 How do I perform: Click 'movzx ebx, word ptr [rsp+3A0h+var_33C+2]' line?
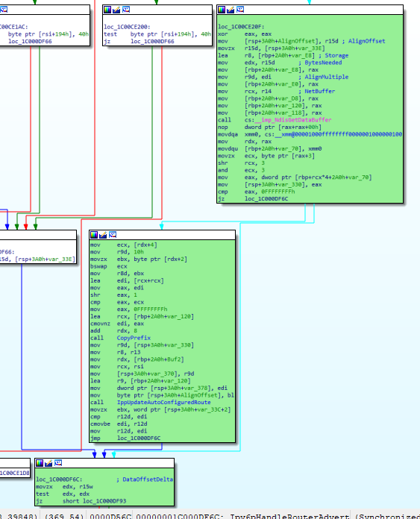(x=160, y=410)
